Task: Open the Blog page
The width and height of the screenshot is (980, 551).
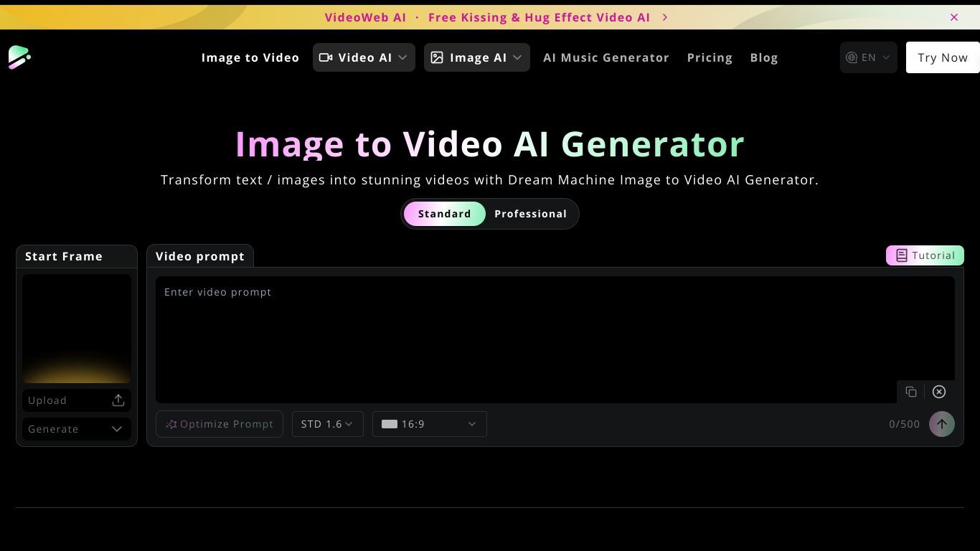Action: click(764, 57)
